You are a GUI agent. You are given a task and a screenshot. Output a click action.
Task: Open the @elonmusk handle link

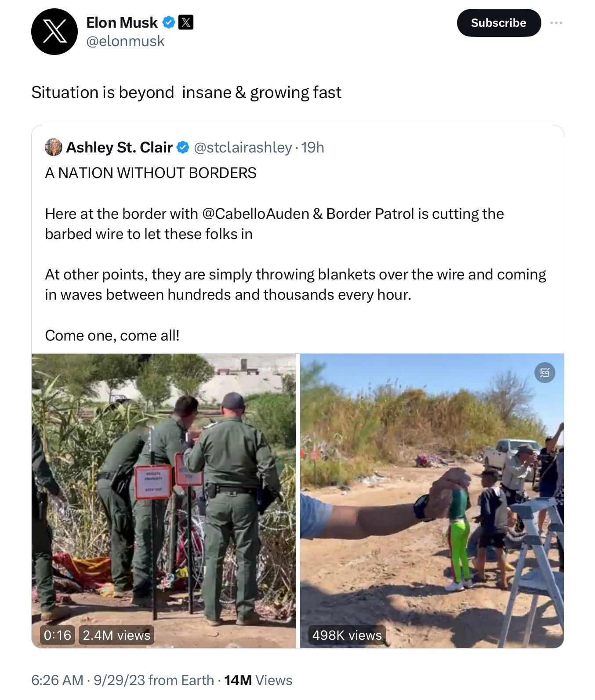click(x=125, y=41)
